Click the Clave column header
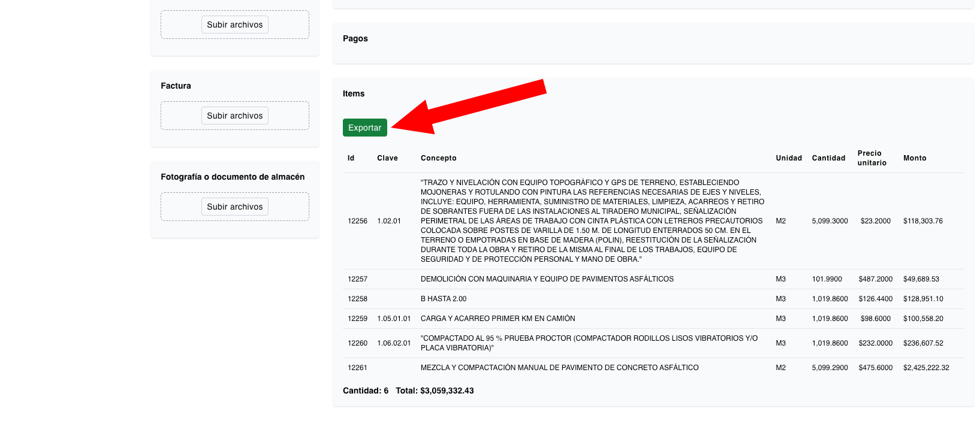Screen dimensions: 980x430 387,158
